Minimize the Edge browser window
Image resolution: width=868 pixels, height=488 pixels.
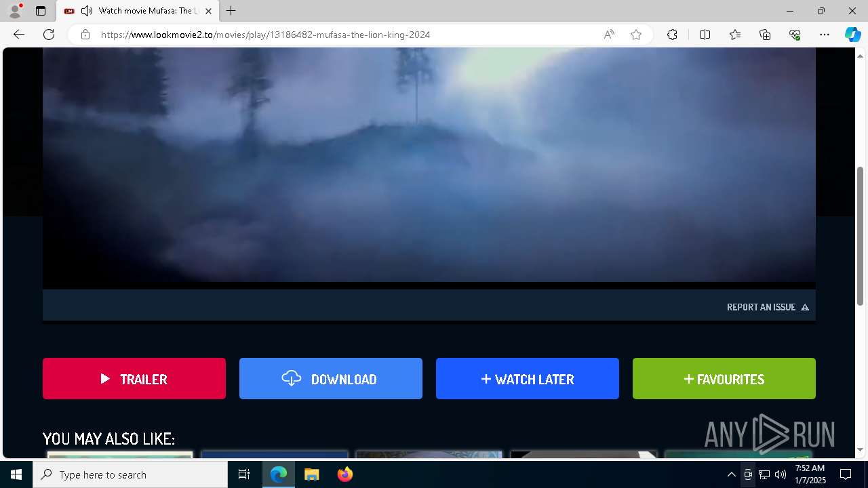790,11
